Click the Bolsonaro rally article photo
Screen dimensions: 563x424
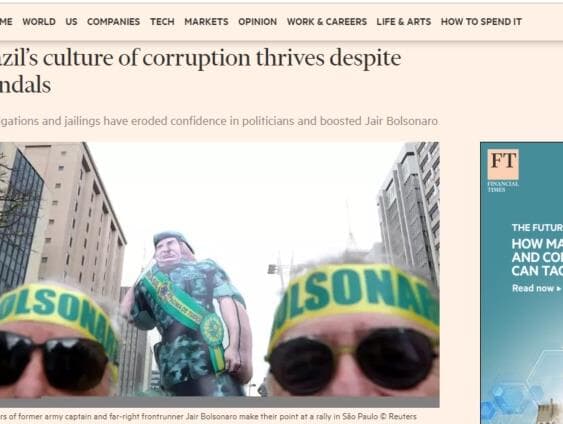[220, 275]
